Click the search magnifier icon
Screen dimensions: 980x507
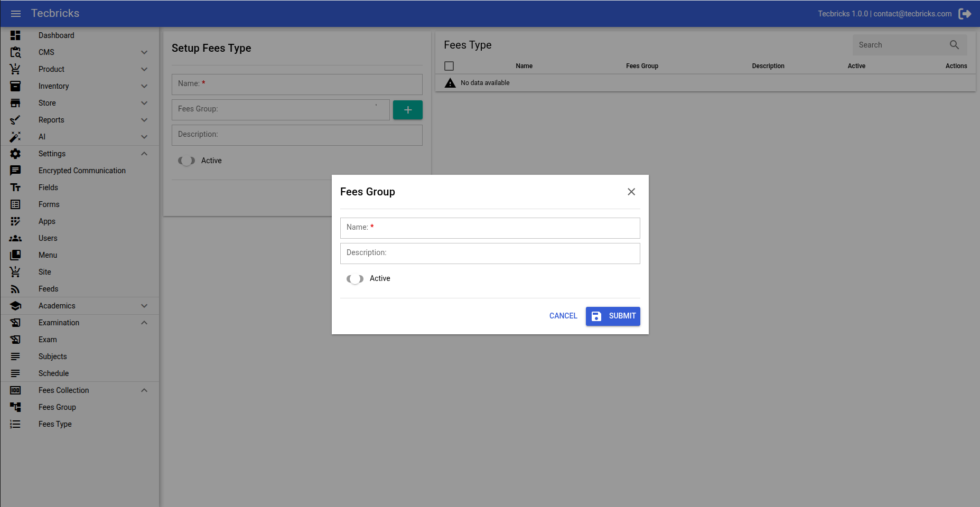tap(954, 45)
